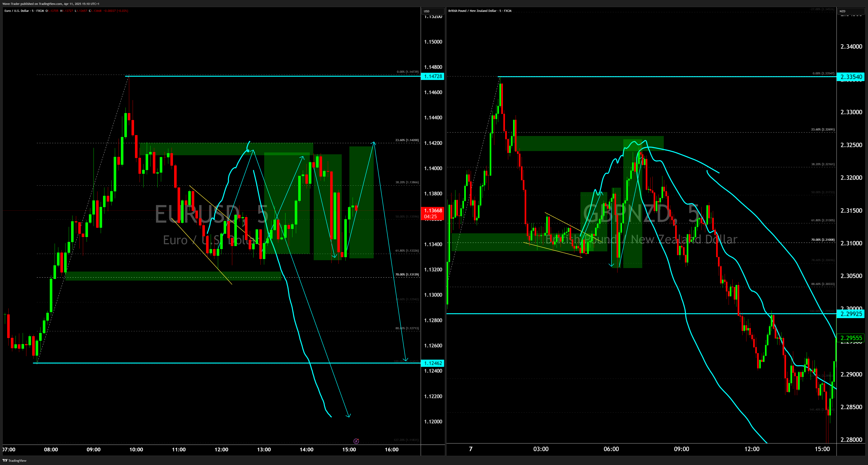Click the 0.00% (2.33547) Fibonacci label on GBPNZD
868x465 pixels.
(x=824, y=73)
